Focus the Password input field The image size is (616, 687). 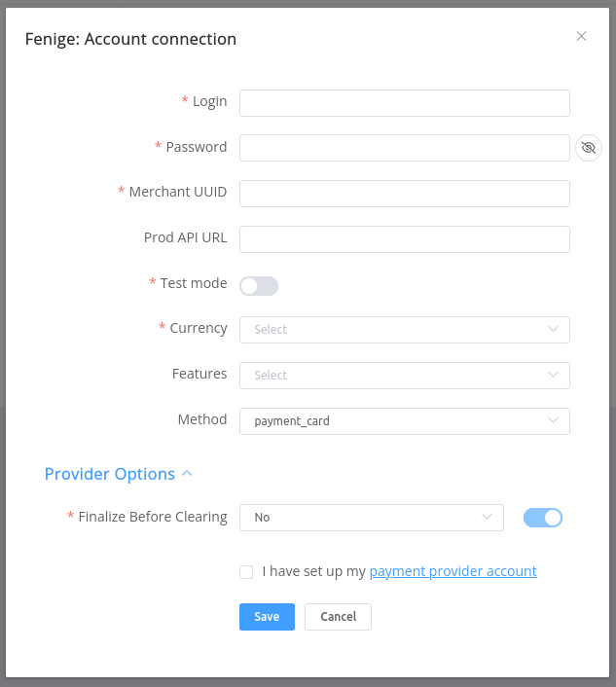404,148
